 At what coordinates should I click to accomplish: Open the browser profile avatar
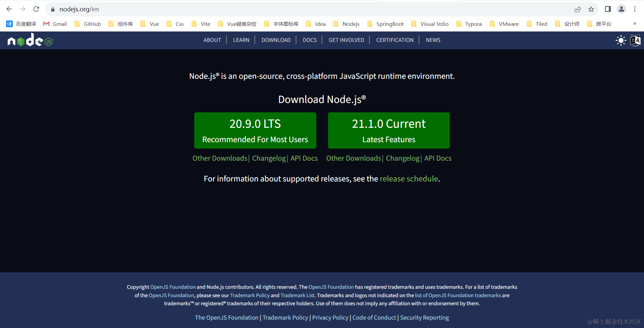(622, 9)
